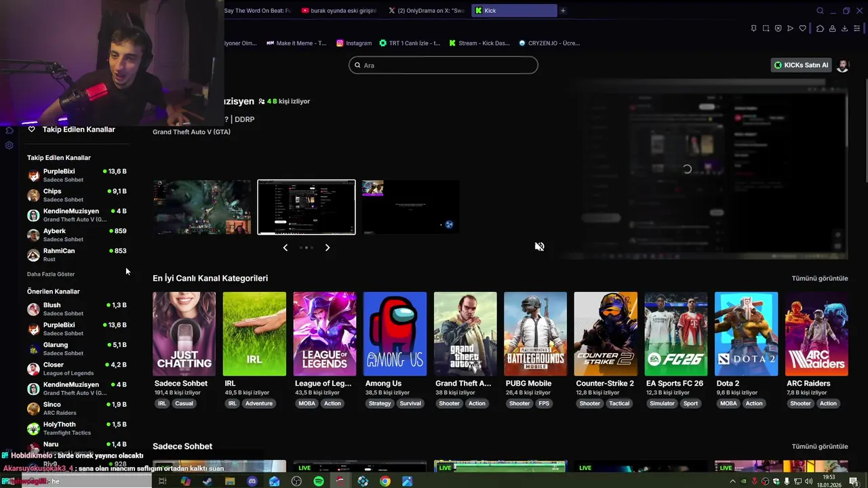Open the browser extensions puzzle icon

point(820,28)
